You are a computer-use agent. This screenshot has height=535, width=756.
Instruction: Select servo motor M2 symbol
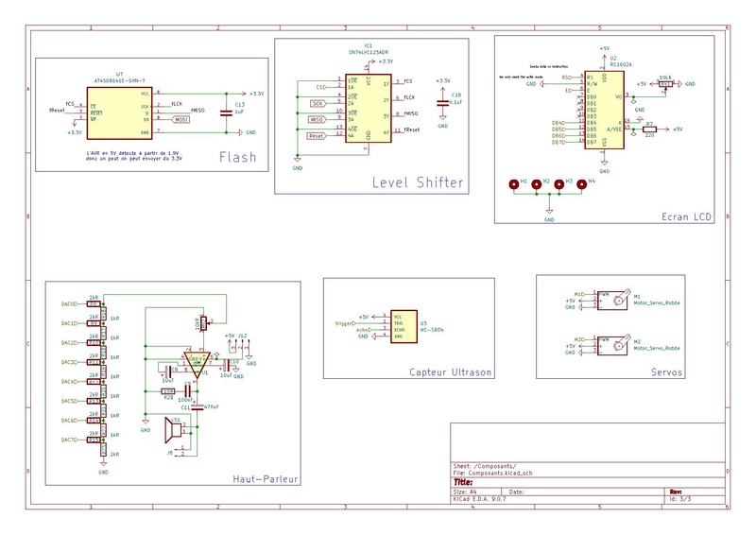(x=613, y=345)
